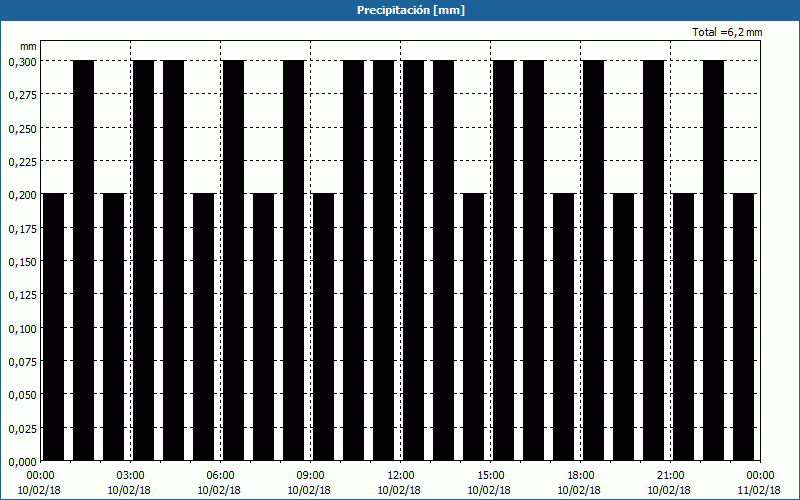Click the last bar ending at 00:00 11/02/18
Image resolution: width=800 pixels, height=500 pixels.
[743, 327]
